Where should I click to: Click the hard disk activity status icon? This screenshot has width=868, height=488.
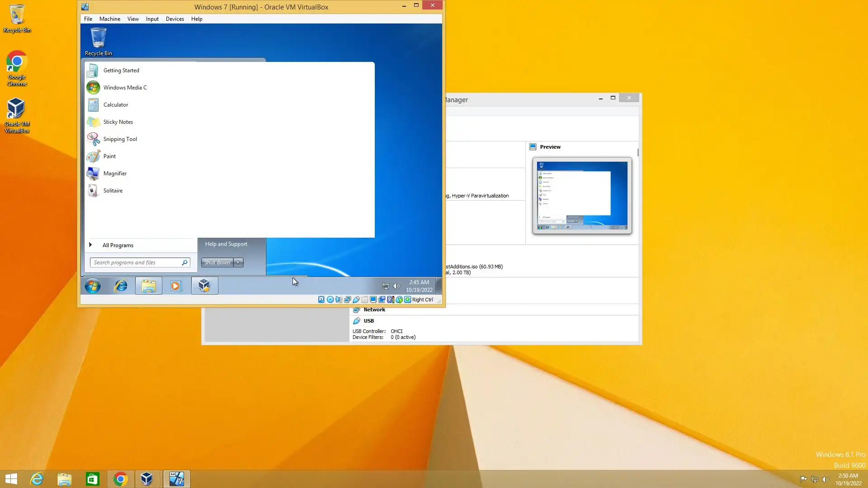pos(321,300)
